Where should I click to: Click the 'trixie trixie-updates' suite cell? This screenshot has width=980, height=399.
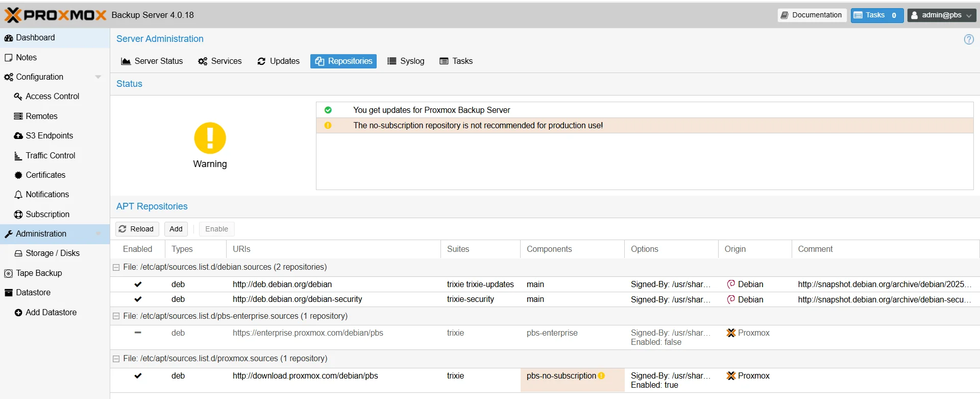click(x=480, y=285)
